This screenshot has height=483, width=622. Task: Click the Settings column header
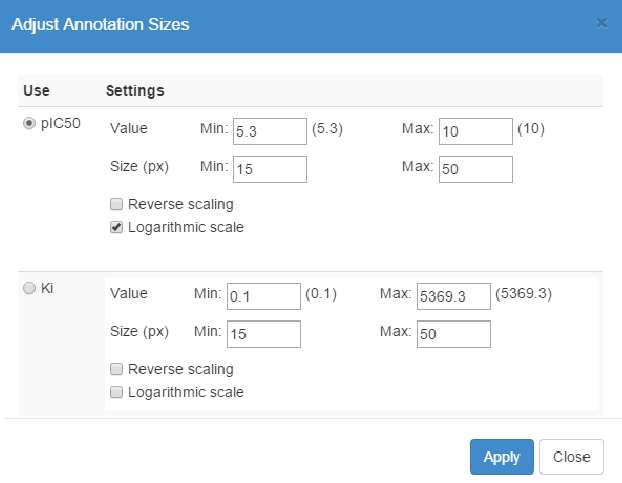[x=135, y=91]
